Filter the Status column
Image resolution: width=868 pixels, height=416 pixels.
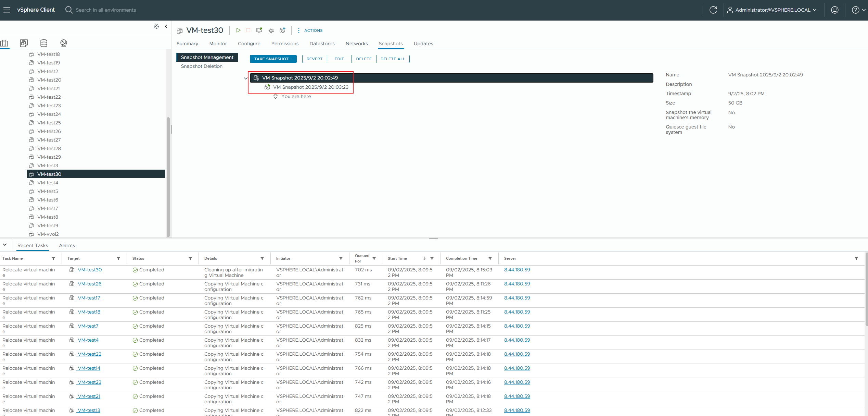[190, 259]
